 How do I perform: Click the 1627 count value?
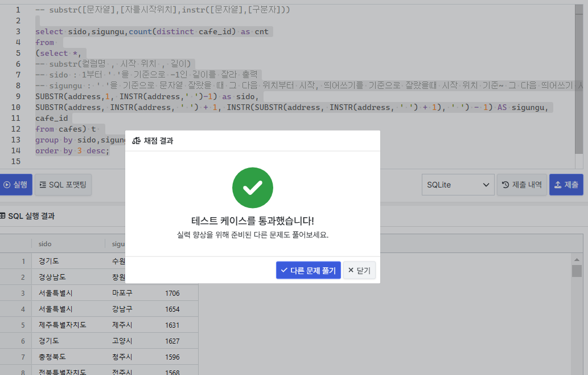[x=172, y=341]
